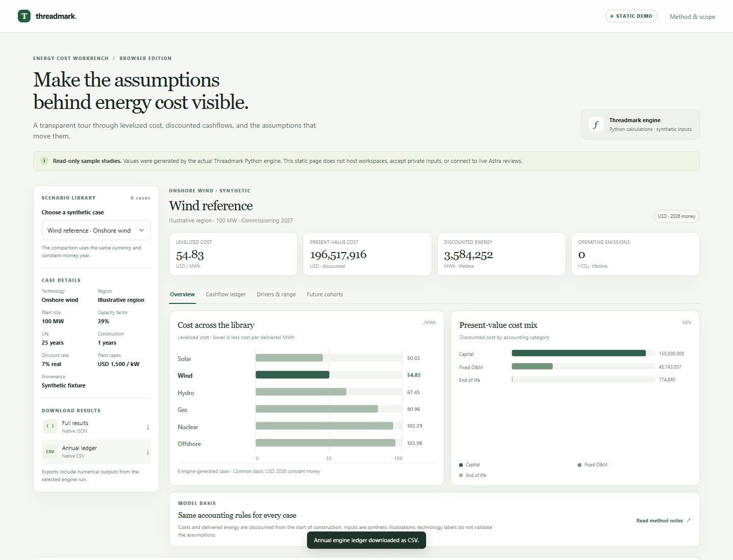Click the Operating emissions value 0
The width and height of the screenshot is (733, 560).
tap(582, 255)
